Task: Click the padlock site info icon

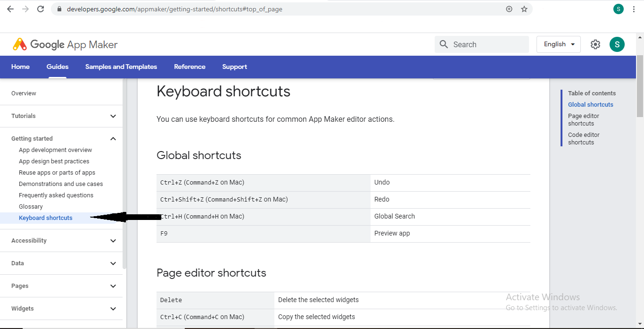Action: 59,9
